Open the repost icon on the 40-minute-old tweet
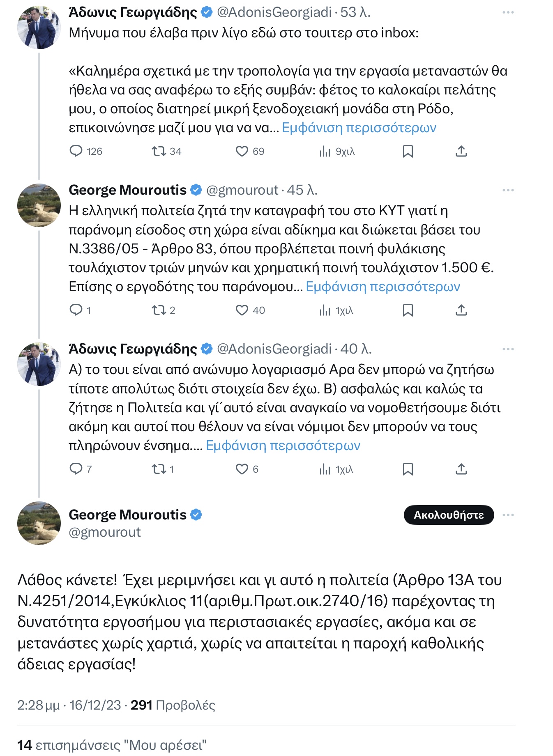 coord(159,469)
